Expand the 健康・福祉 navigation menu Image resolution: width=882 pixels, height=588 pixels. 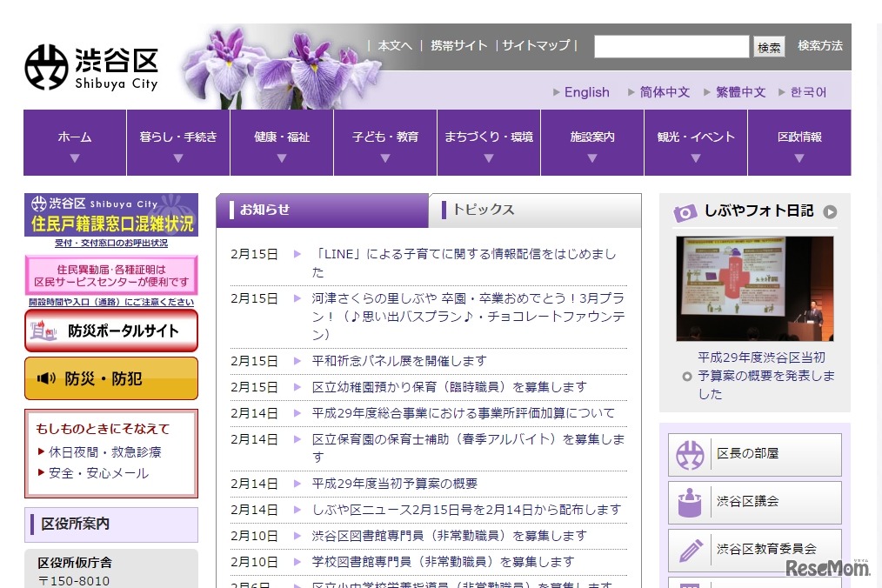(282, 144)
